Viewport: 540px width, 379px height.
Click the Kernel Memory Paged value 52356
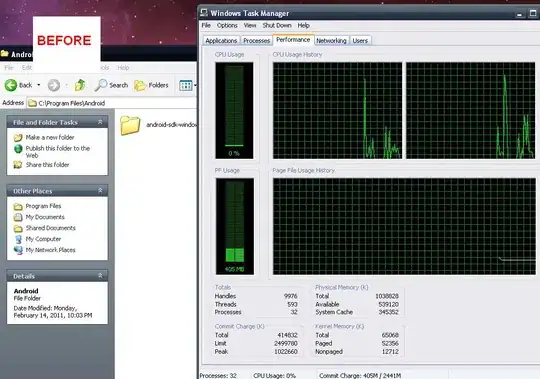(390, 343)
